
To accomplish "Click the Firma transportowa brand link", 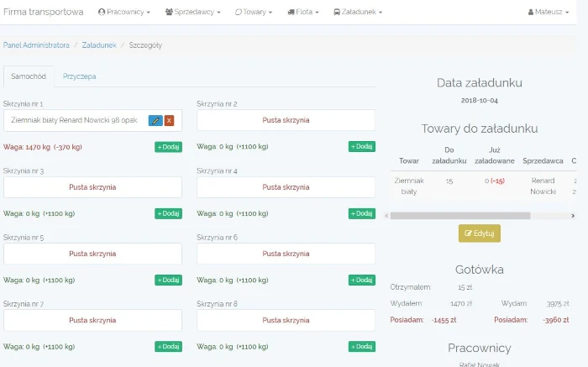I will (44, 13).
